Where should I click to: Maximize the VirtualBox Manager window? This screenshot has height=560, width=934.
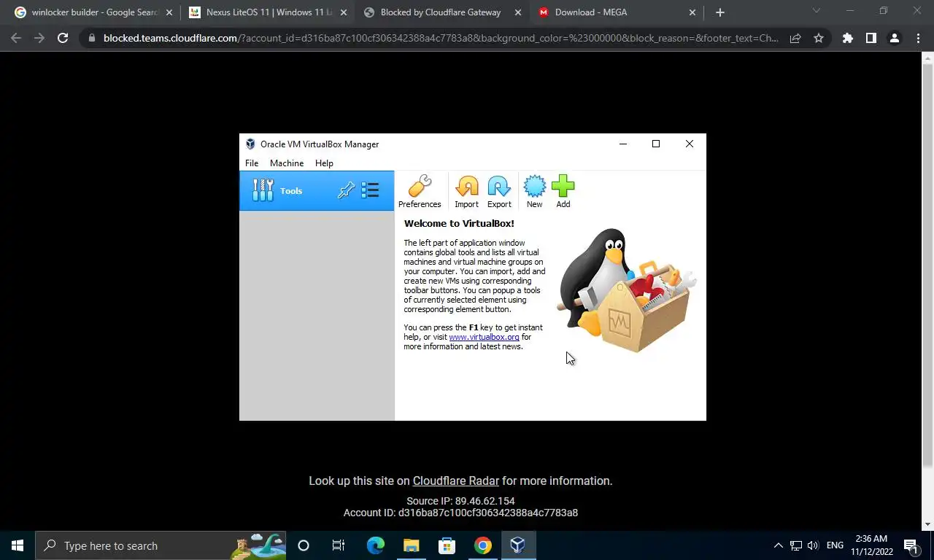(x=656, y=144)
